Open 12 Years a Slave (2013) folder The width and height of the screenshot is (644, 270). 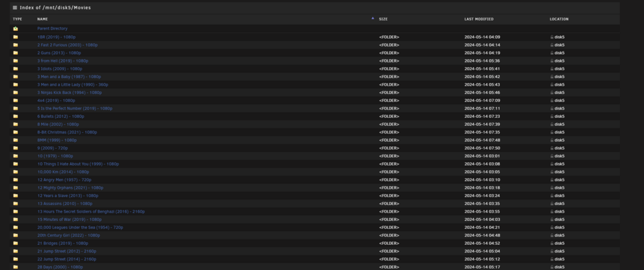pyautogui.click(x=68, y=196)
